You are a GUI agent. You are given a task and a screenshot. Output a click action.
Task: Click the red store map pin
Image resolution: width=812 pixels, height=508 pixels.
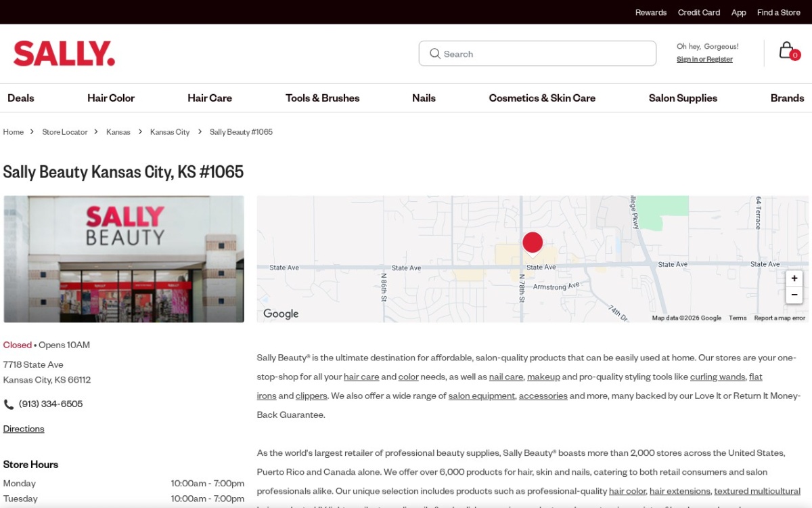533,245
